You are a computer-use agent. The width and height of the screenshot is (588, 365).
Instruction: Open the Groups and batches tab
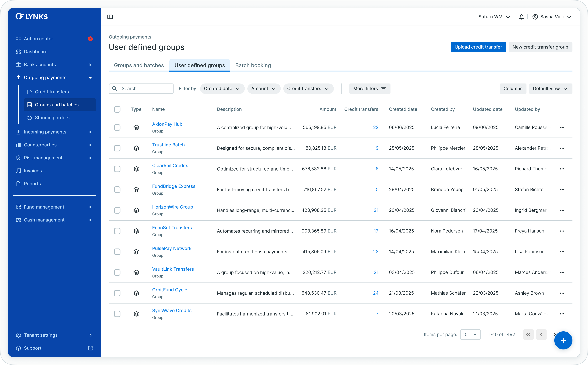coord(139,65)
